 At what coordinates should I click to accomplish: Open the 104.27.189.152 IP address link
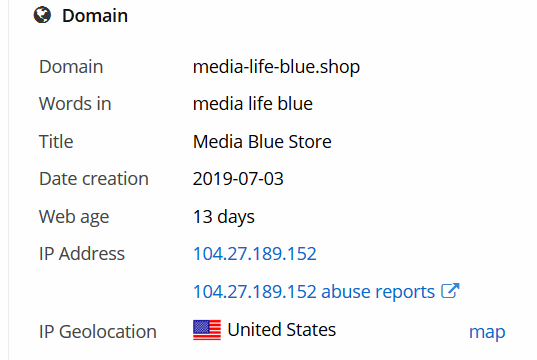tap(254, 254)
